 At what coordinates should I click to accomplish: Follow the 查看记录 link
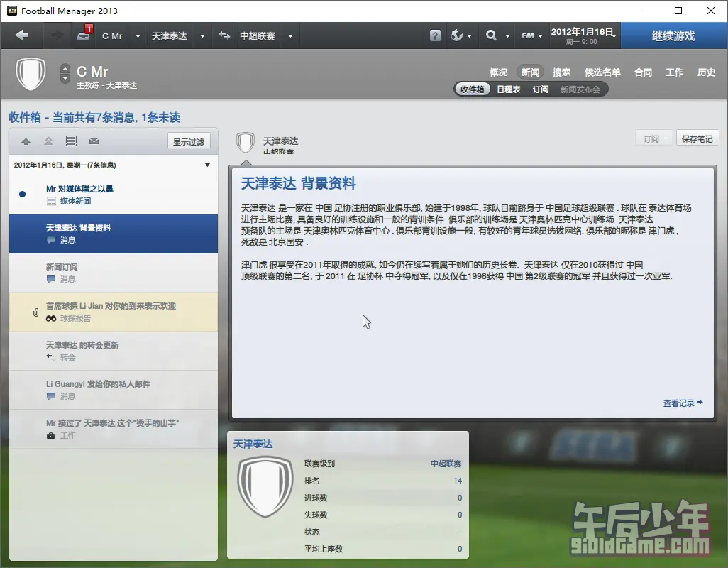pos(683,403)
